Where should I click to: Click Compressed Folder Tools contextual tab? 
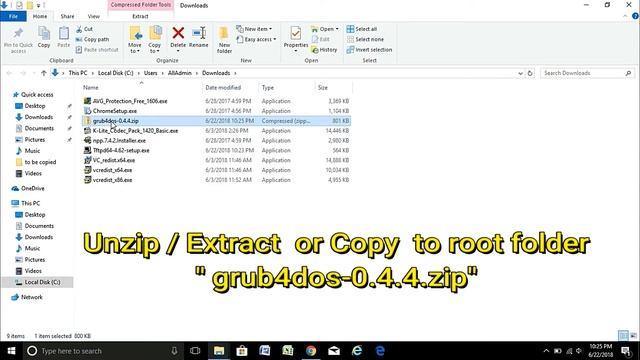click(x=141, y=5)
